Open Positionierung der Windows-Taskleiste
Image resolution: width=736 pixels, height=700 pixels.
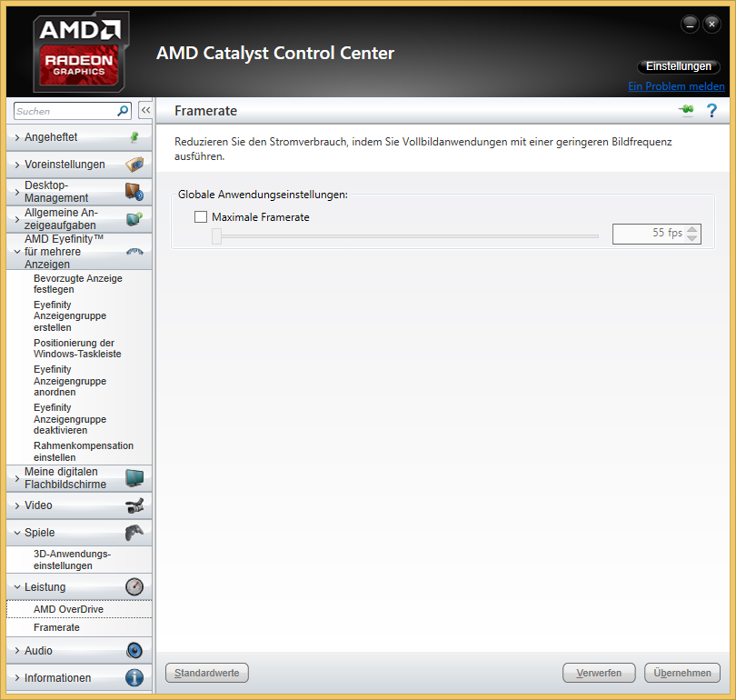(x=77, y=348)
